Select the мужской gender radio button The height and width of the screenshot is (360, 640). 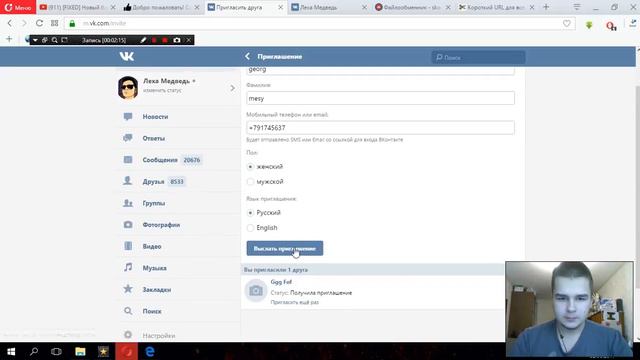click(250, 182)
